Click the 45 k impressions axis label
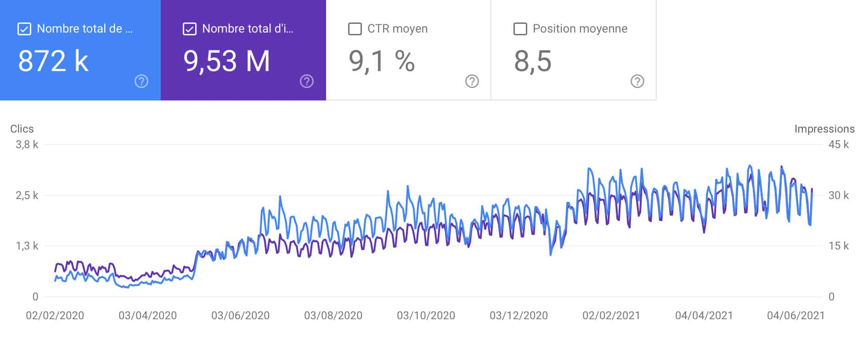The image size is (868, 344). [839, 144]
